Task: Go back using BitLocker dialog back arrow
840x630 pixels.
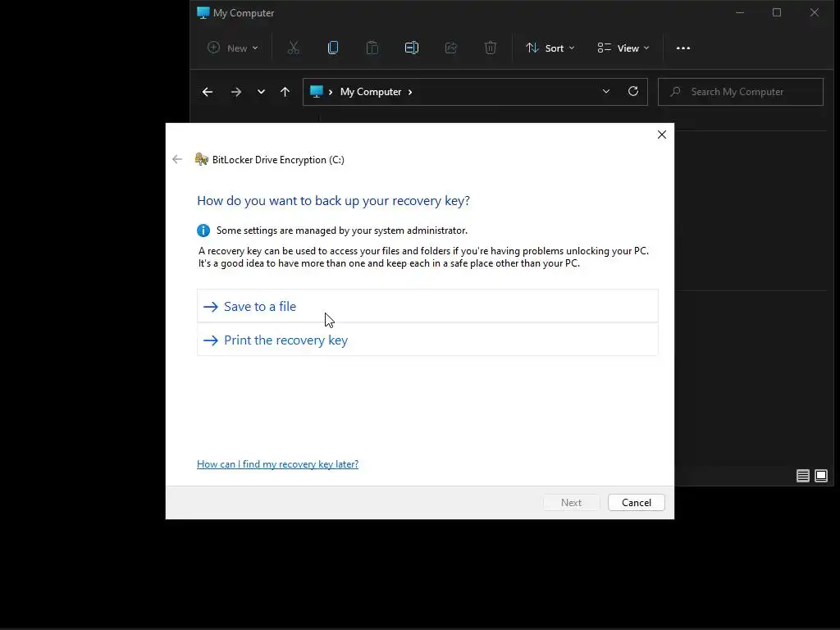Action: click(177, 159)
